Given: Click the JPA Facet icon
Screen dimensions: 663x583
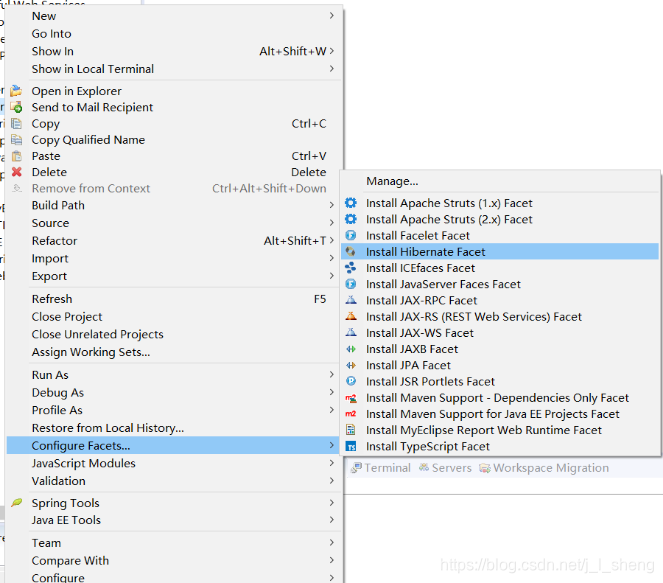Looking at the screenshot, I should (x=351, y=365).
